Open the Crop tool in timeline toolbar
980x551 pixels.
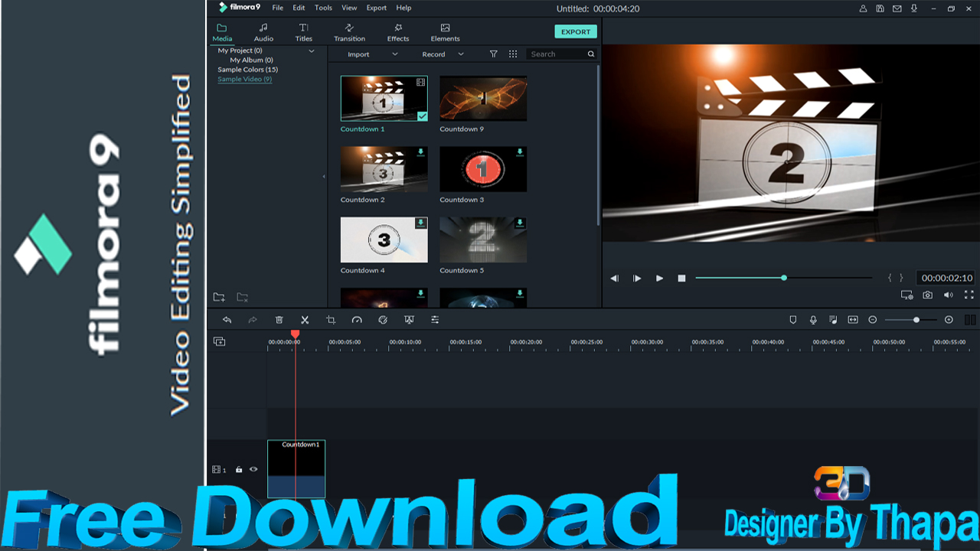click(x=331, y=320)
